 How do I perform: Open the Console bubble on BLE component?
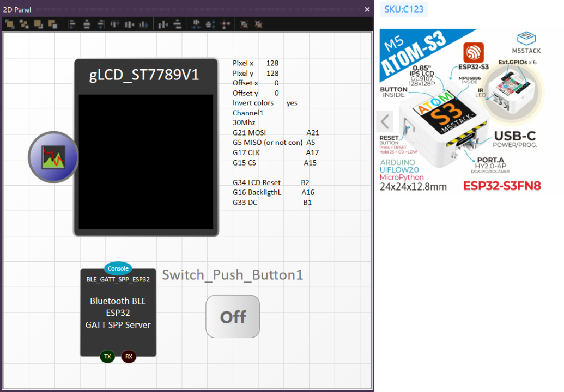pos(118,268)
